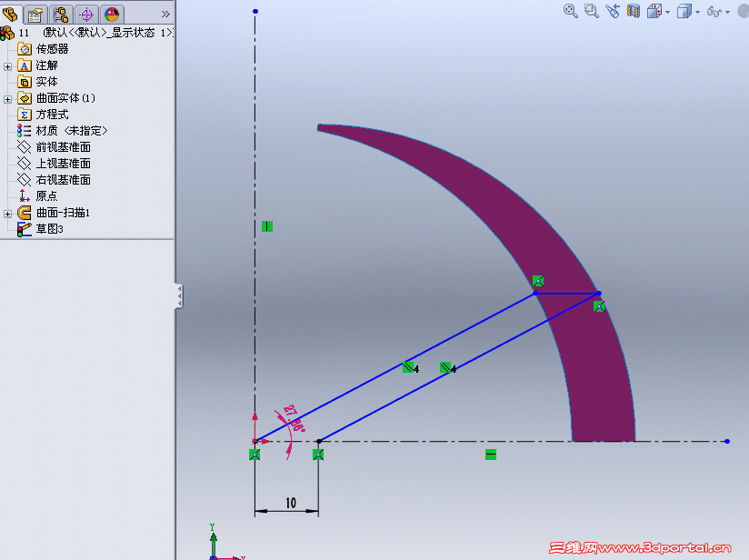Select the short horizontal blue sketch line
This screenshot has height=560, width=749.
point(567,294)
